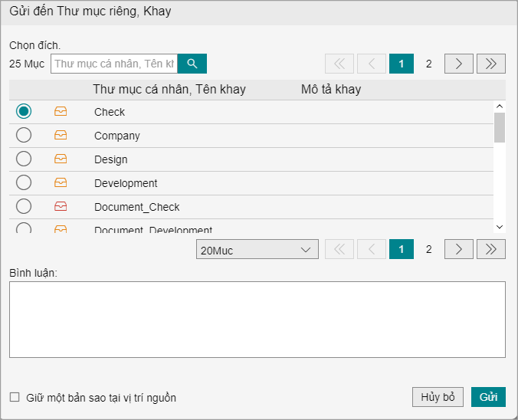Click the Design tray name
Image resolution: width=518 pixels, height=420 pixels.
(110, 159)
